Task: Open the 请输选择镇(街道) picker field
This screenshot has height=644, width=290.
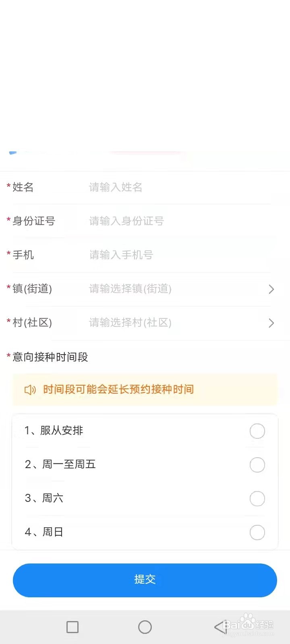Action: click(130, 289)
